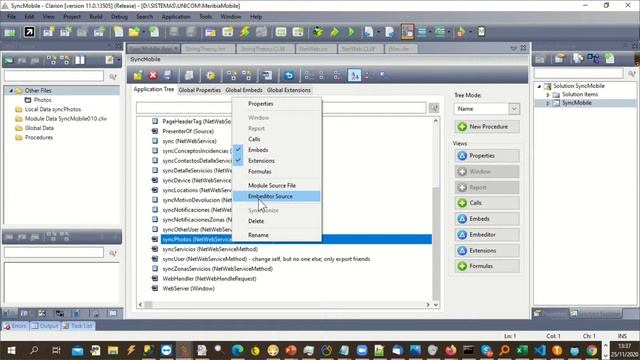Click the Extensions view button

(487, 251)
